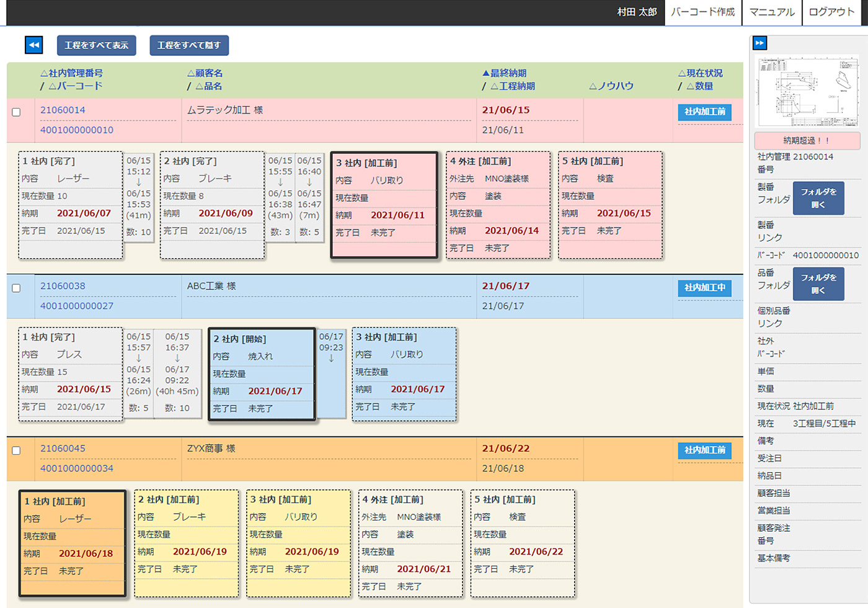Click the ログアウト button
Viewport: 868px width, 608px height.
point(831,12)
